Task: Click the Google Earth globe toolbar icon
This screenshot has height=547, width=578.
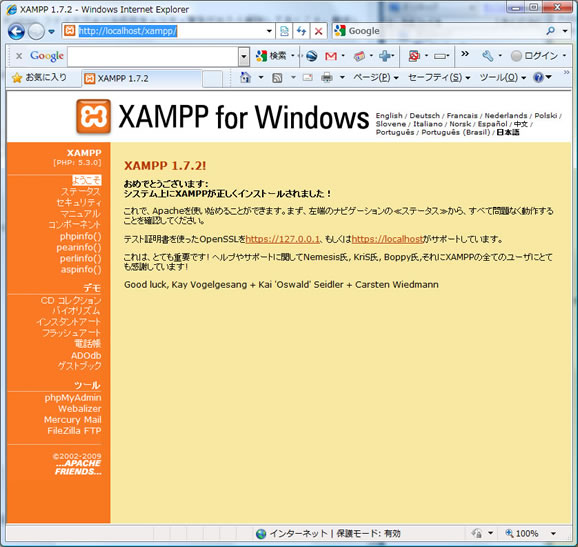Action: click(311, 56)
